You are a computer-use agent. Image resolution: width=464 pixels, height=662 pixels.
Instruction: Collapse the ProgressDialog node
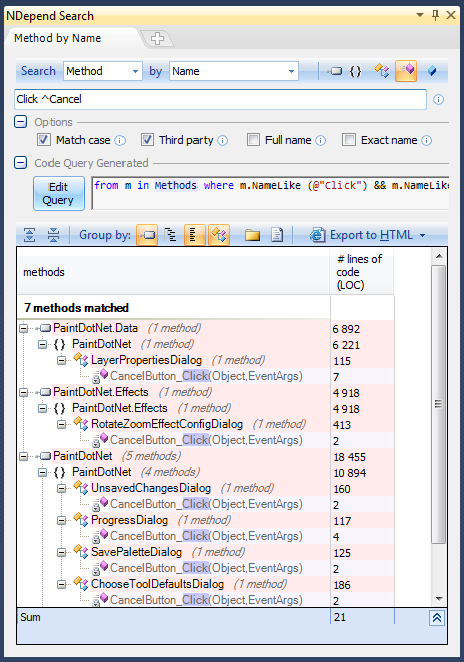point(62,521)
